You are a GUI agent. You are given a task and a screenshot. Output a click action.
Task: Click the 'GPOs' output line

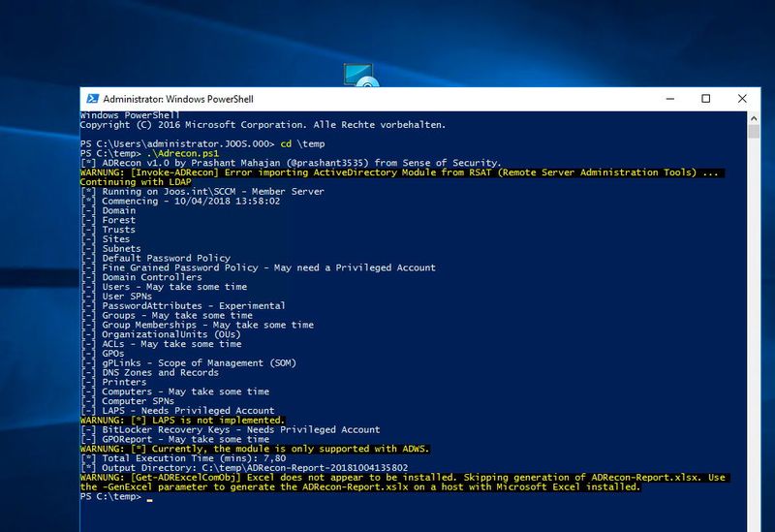pos(103,354)
